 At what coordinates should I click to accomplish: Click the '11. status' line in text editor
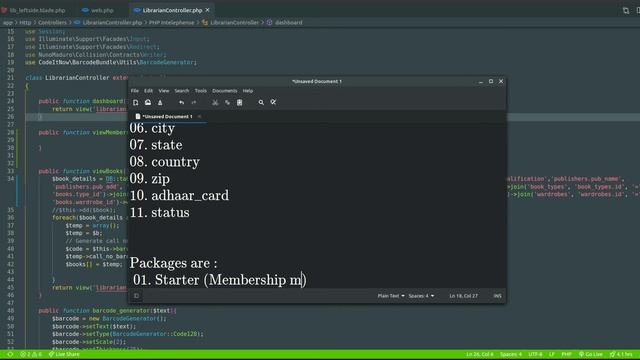(x=160, y=212)
